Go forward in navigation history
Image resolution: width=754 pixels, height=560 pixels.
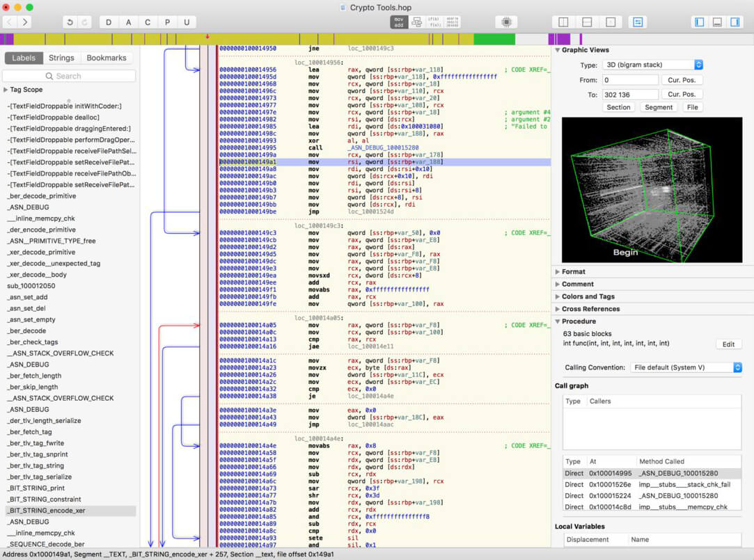point(25,22)
